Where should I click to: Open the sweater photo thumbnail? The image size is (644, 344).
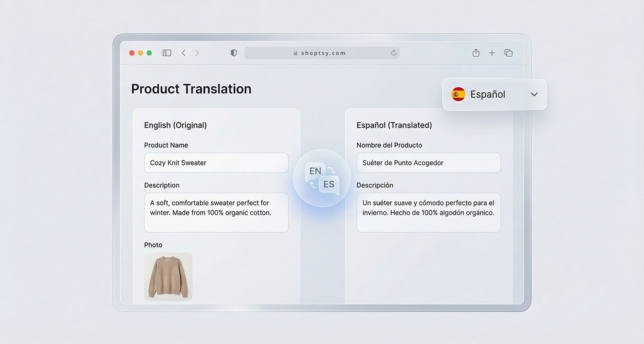168,277
